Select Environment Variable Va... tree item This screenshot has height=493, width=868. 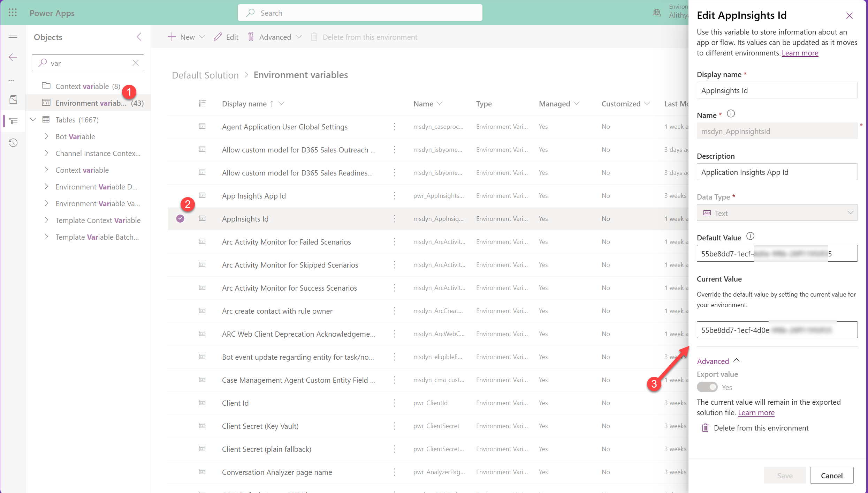coord(98,203)
